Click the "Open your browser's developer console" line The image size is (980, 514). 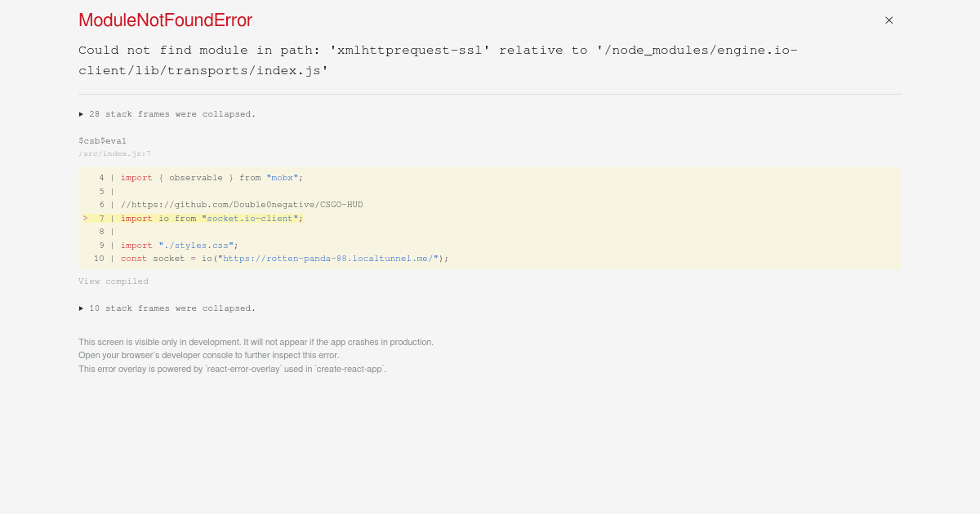coord(208,355)
